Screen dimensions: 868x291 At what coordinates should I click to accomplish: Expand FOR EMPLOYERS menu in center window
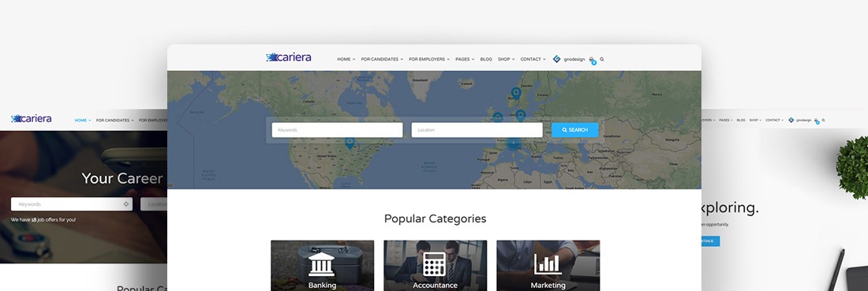[429, 59]
